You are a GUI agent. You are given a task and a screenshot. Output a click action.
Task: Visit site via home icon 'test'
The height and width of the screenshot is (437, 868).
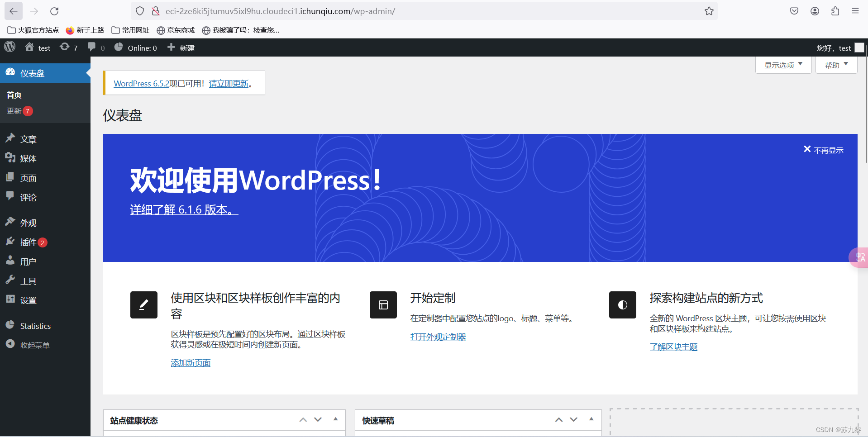pos(38,47)
